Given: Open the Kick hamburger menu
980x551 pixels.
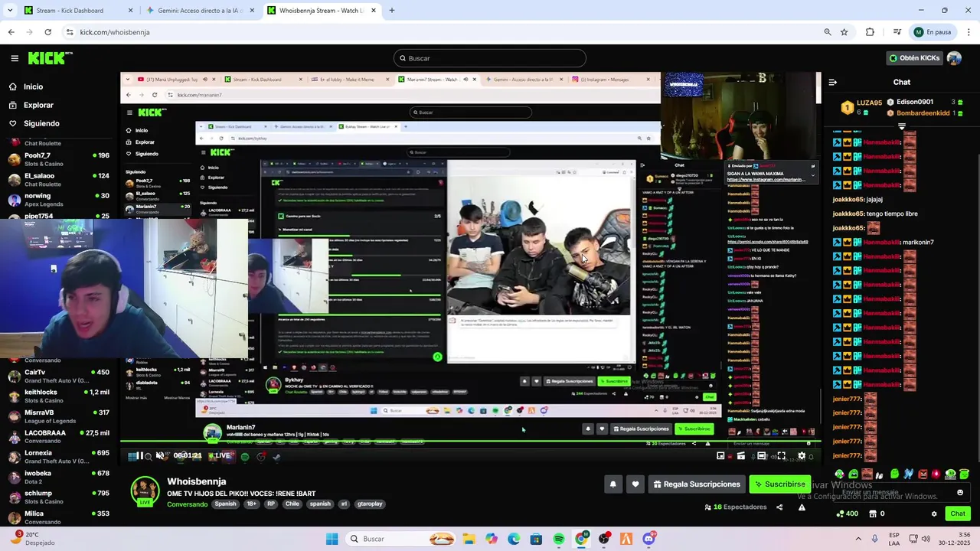Looking at the screenshot, I should pyautogui.click(x=15, y=58).
